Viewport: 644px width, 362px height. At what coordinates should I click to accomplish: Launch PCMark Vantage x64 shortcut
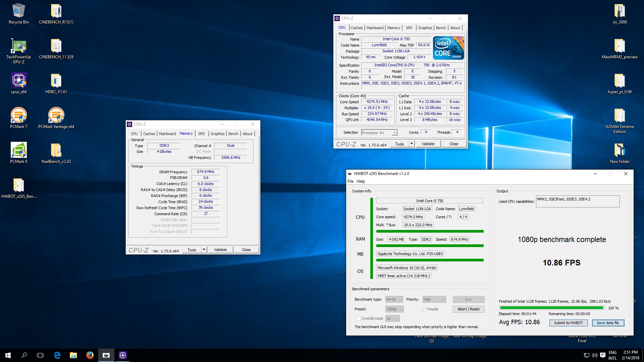click(56, 119)
